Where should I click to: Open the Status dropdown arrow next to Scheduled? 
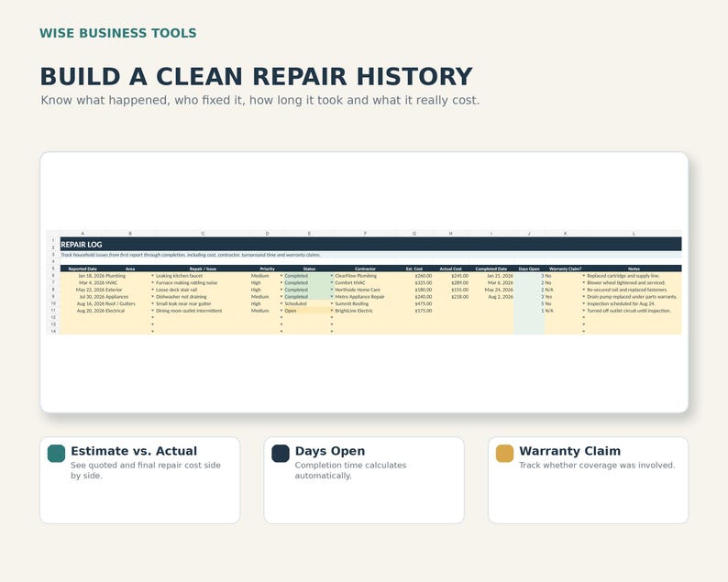click(332, 303)
